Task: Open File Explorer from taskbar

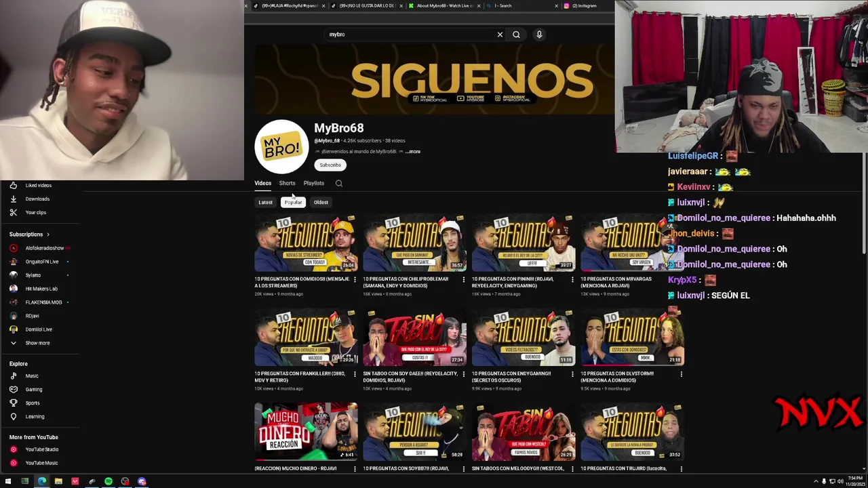Action: click(58, 481)
